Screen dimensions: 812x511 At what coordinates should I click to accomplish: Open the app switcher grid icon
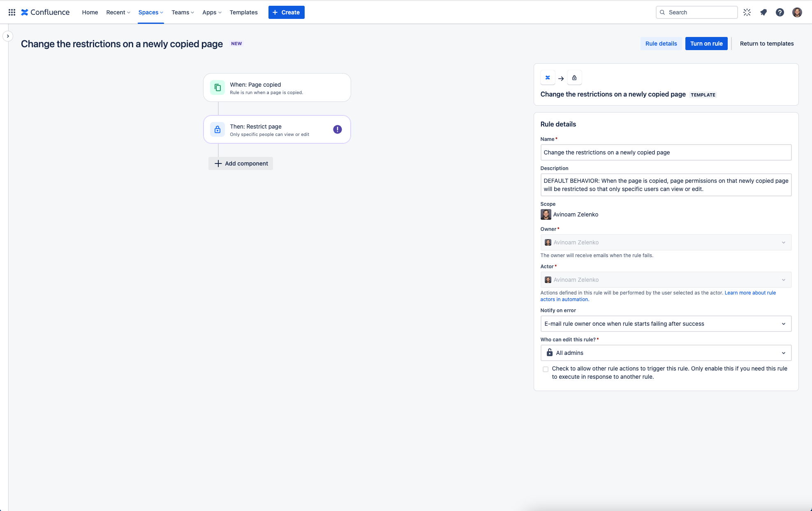pyautogui.click(x=12, y=12)
